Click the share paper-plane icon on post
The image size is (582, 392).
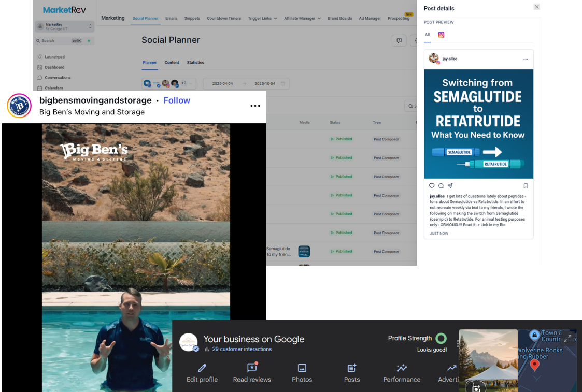tap(450, 186)
